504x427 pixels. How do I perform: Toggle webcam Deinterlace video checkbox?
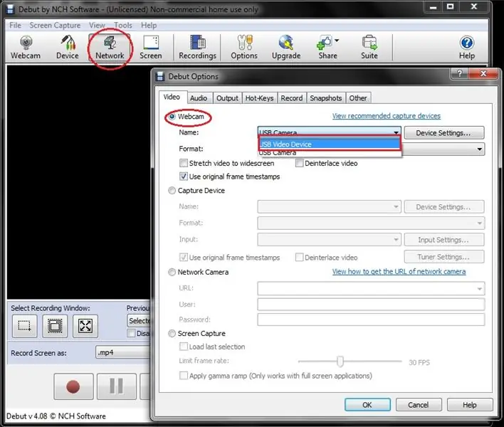coord(299,163)
